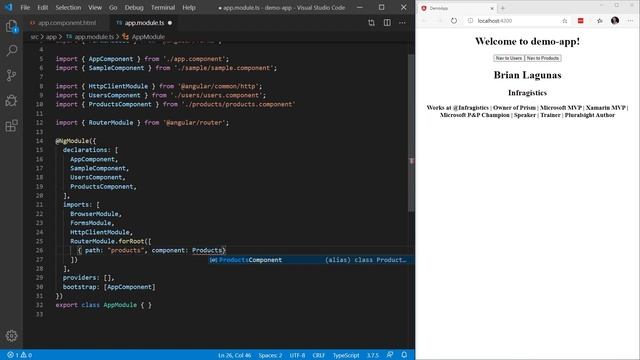Click the Nav to Products button

[542, 58]
